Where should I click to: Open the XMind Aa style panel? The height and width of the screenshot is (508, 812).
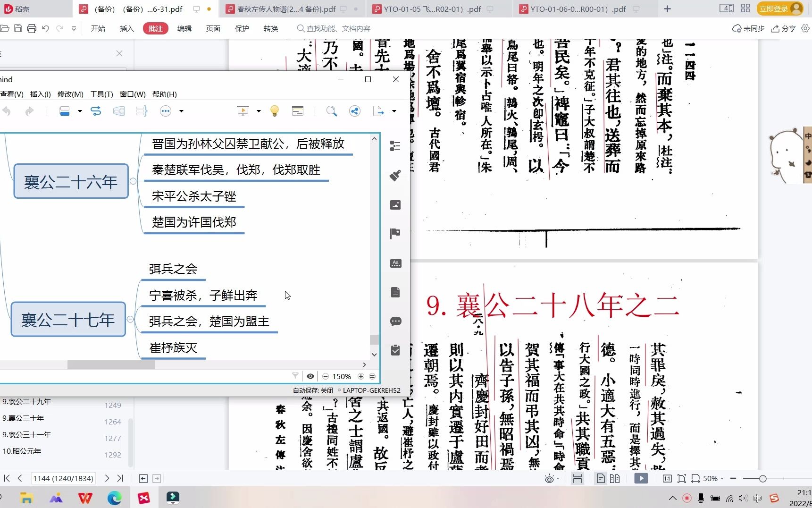[x=395, y=263]
